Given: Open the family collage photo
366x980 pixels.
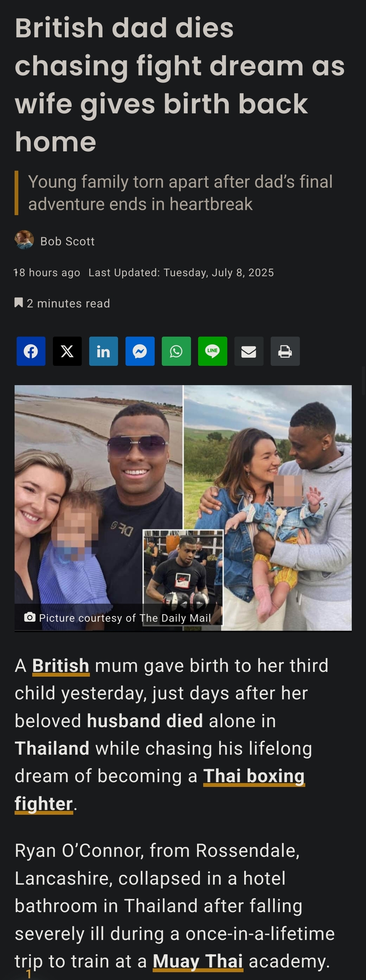Looking at the screenshot, I should point(183,508).
